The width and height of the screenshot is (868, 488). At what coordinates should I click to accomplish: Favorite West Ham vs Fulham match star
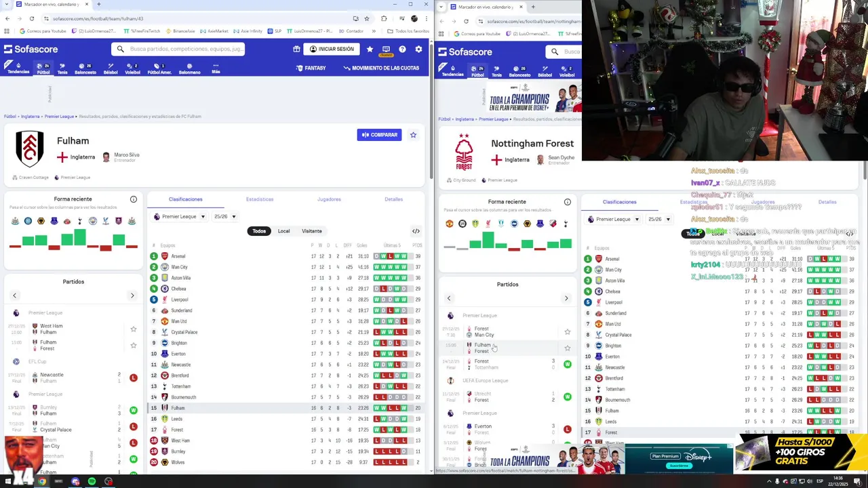coord(134,329)
